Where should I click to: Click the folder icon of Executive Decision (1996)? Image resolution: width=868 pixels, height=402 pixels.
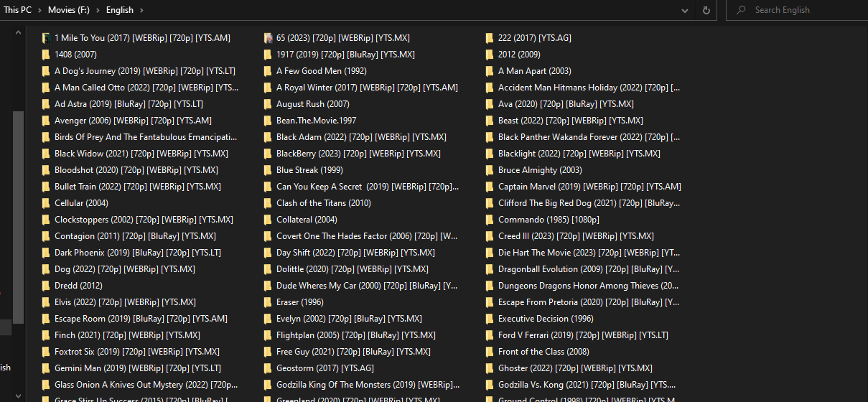coord(490,319)
